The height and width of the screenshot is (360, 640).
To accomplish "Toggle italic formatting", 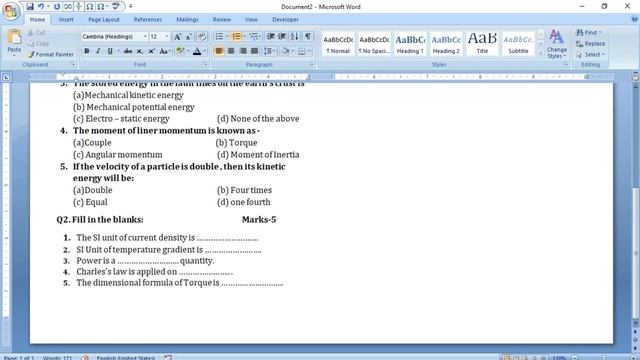I will coord(98,51).
